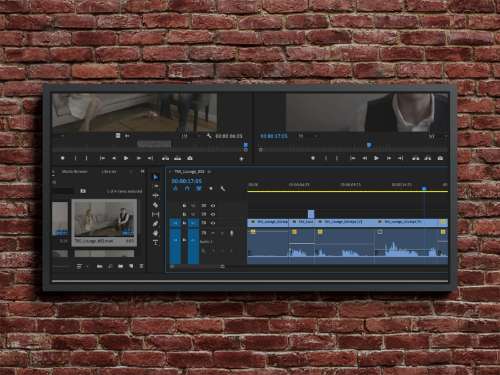
Task: Click Drag Video Only icon in Source monitor
Action: (118, 136)
